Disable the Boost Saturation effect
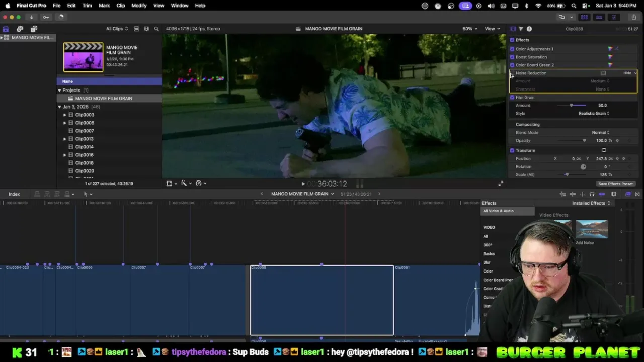Image resolution: width=644 pixels, height=362 pixels. [512, 57]
